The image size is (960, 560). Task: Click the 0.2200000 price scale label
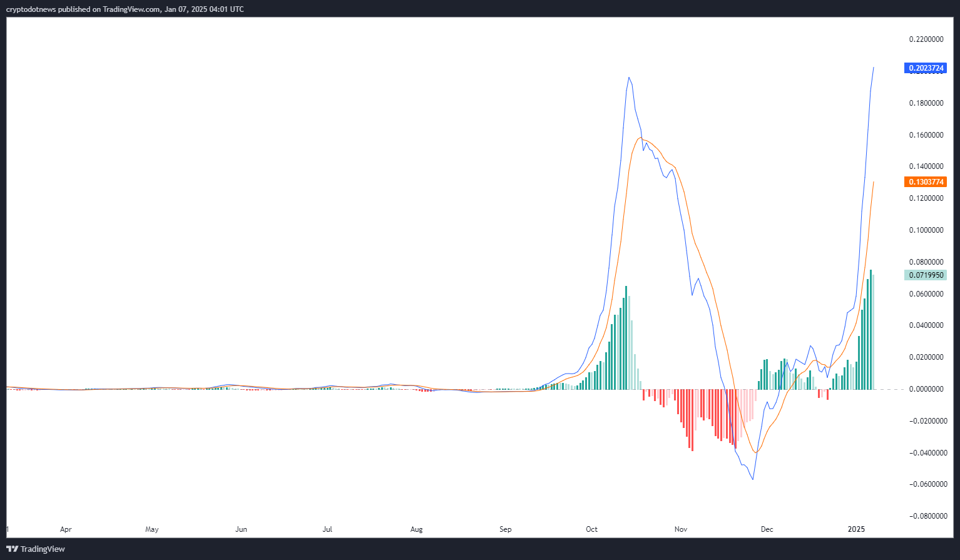tap(926, 39)
